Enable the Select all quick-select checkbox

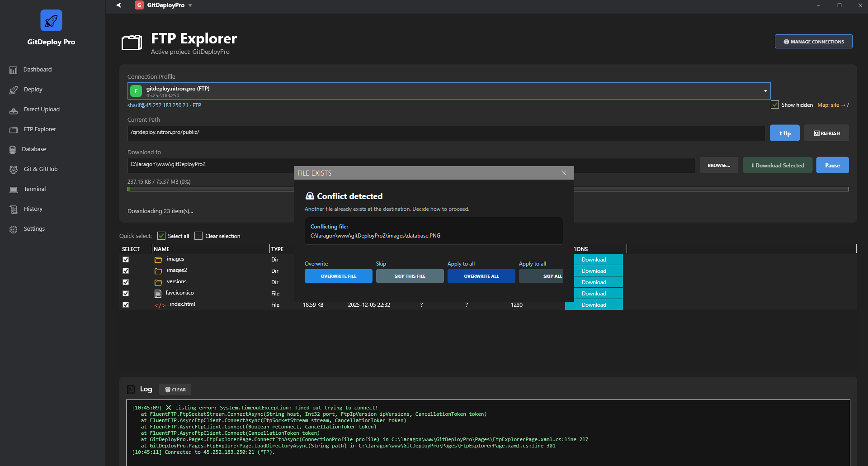[161, 236]
